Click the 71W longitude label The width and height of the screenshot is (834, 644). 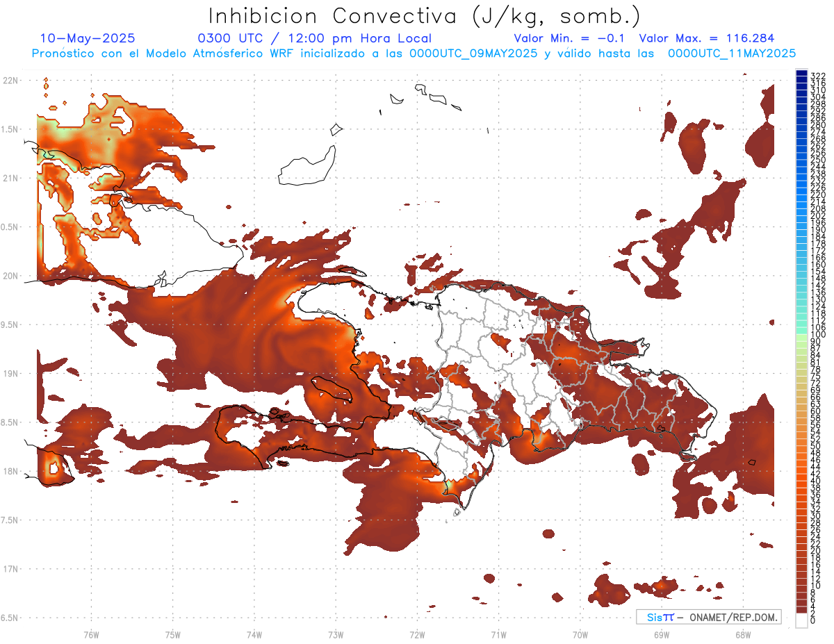point(498,634)
